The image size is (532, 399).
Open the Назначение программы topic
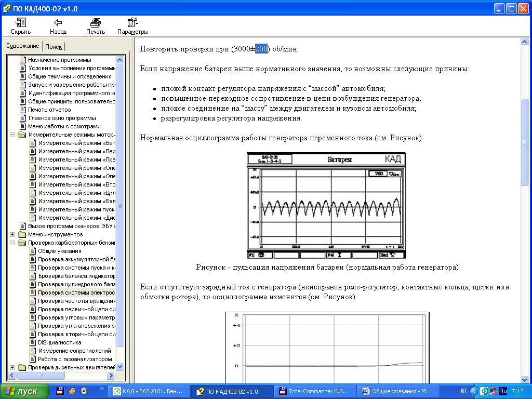tap(60, 60)
